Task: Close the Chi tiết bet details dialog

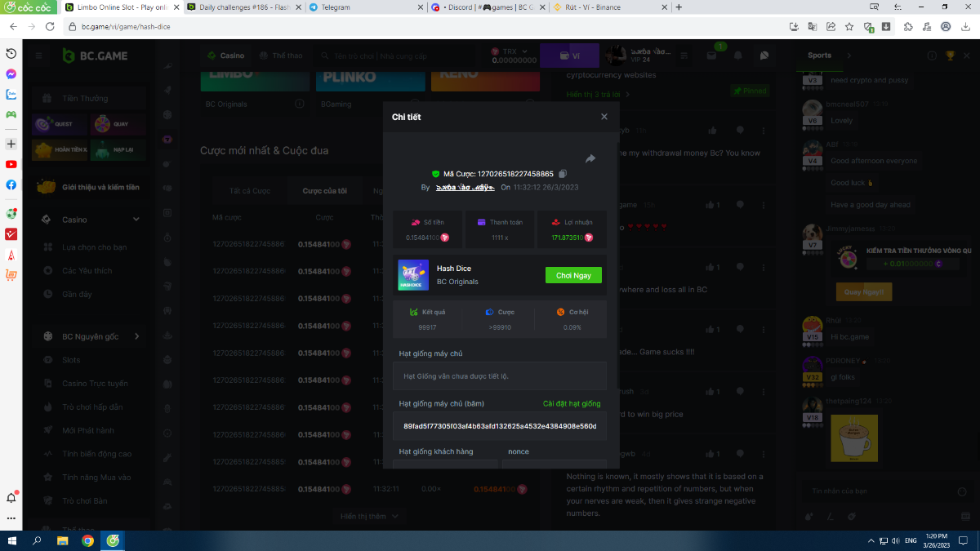Action: tap(604, 117)
